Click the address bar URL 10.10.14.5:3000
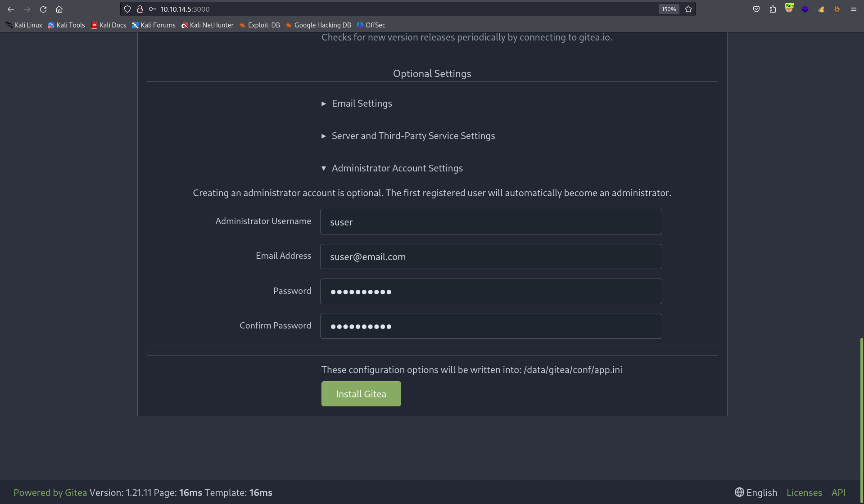 (185, 9)
